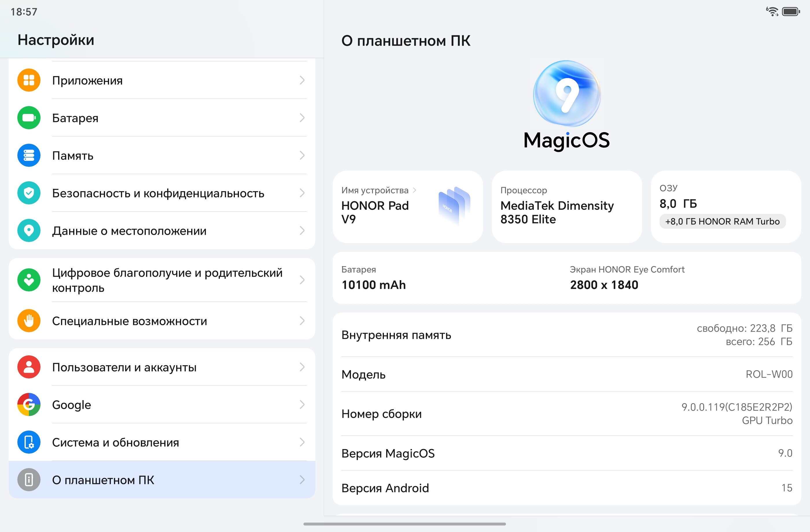
Task: Expand the chevron on Приложения row
Action: (302, 80)
